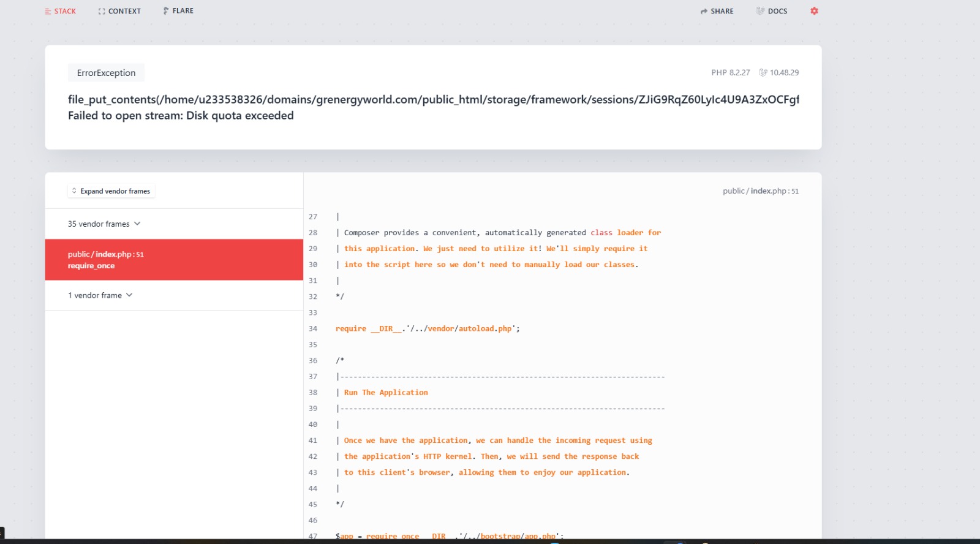Click the 'Run The Application' comment line
Viewport: 980px width, 544px height.
[386, 393]
